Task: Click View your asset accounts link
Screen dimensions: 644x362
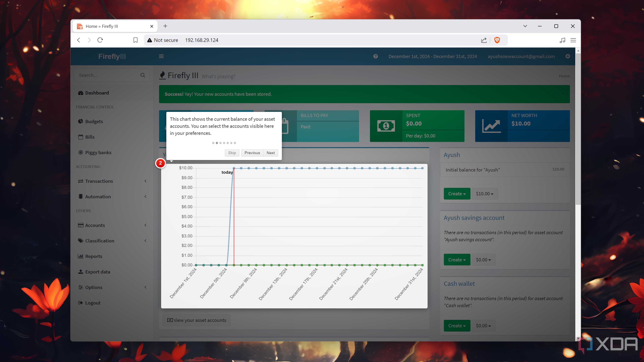Action: pos(197,320)
